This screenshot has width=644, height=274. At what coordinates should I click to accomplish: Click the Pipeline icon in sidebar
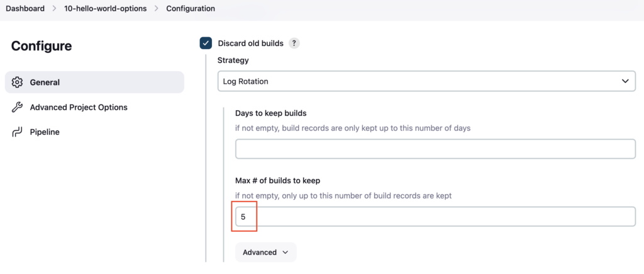(17, 132)
